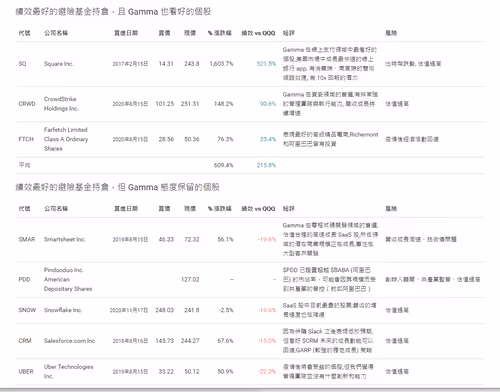Select the 2017年2月15日 purchase date
Image resolution: width=500 pixels, height=392 pixels.
(x=130, y=64)
